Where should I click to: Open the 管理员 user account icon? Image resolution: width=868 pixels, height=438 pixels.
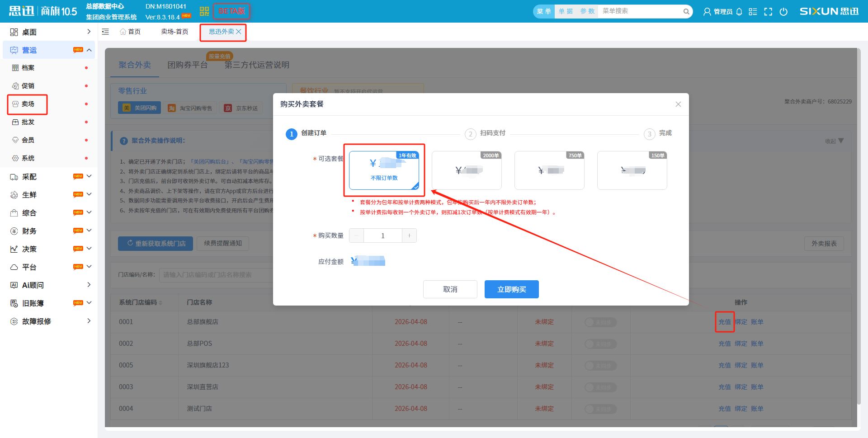point(707,12)
